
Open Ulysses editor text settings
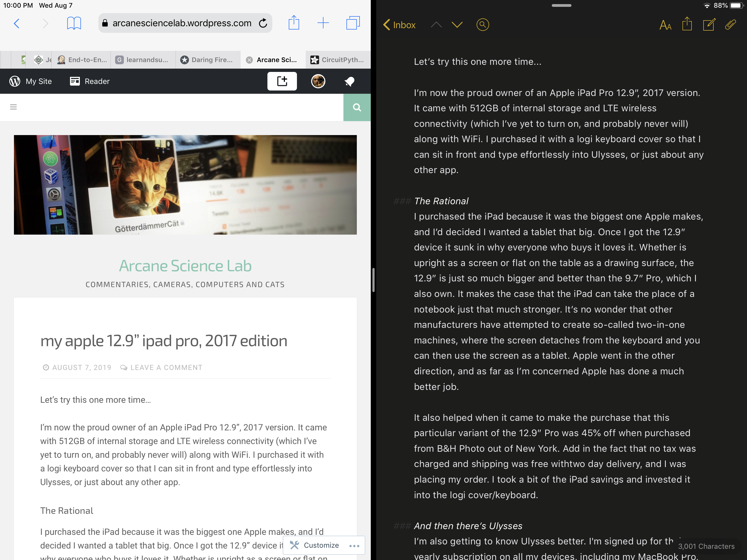665,25
